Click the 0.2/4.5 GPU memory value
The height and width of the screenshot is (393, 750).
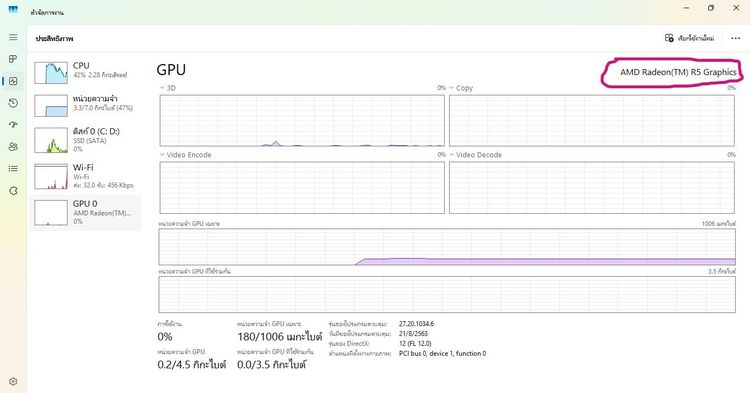[192, 364]
